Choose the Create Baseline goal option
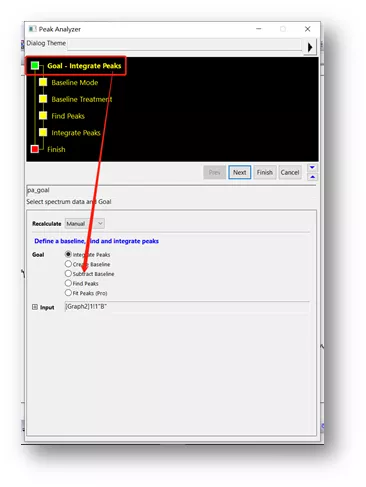Screen dimensions: 366x487 coord(68,264)
